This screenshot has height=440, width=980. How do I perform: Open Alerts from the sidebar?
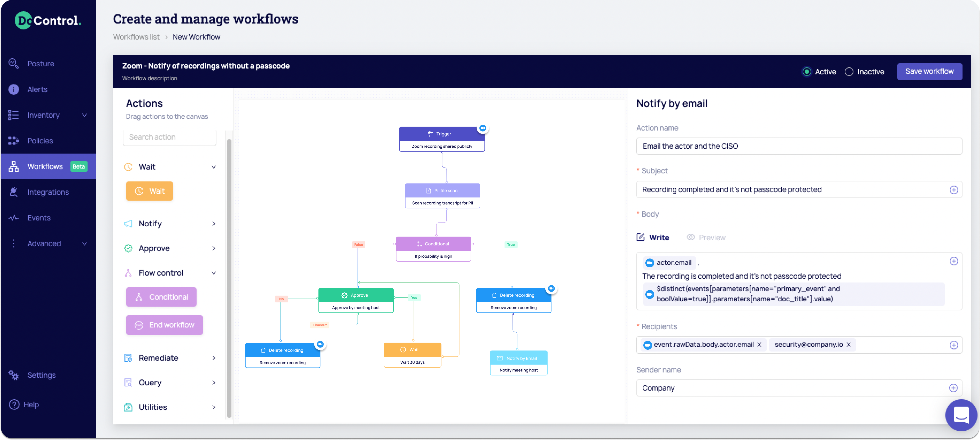(37, 89)
